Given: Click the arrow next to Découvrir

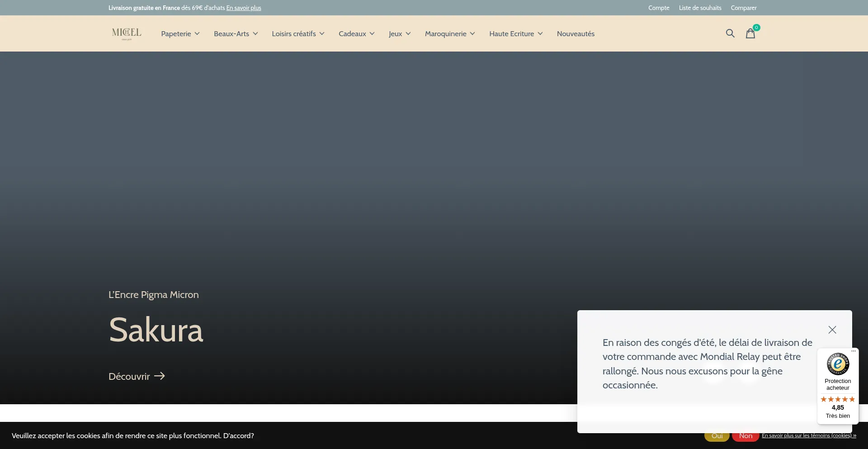Looking at the screenshot, I should coord(160,376).
